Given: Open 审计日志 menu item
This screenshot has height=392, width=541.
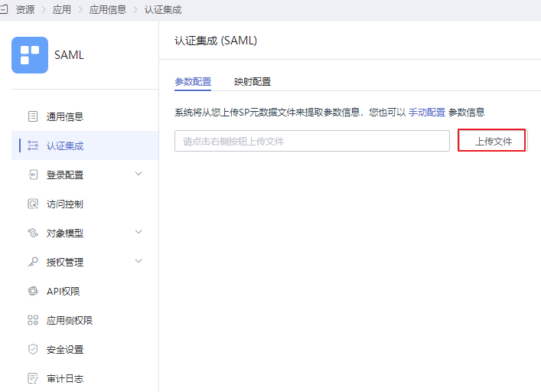Looking at the screenshot, I should tap(65, 378).
